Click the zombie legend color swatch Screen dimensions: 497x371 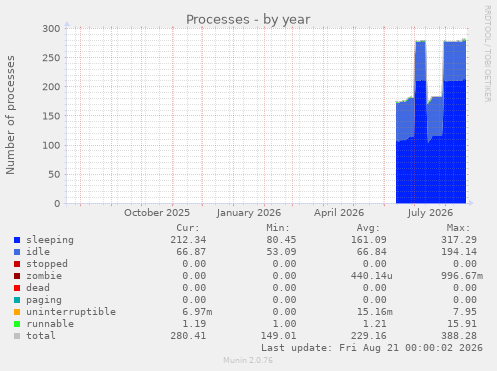pyautogui.click(x=17, y=276)
